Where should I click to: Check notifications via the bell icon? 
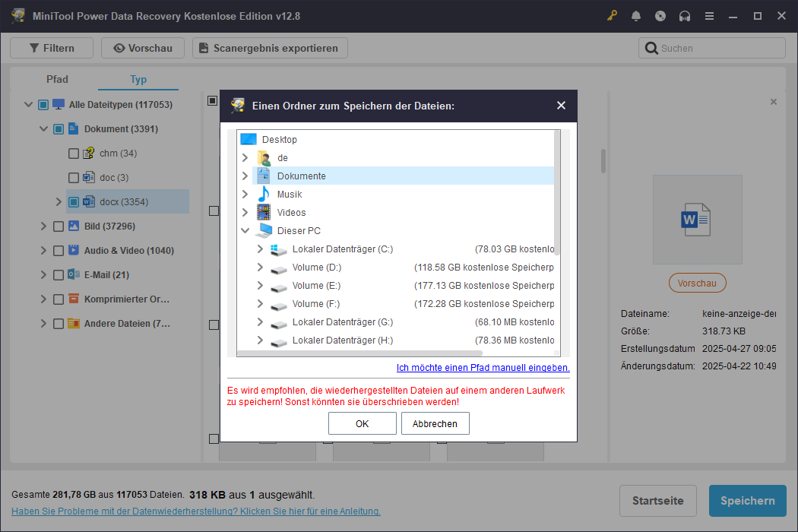(636, 15)
